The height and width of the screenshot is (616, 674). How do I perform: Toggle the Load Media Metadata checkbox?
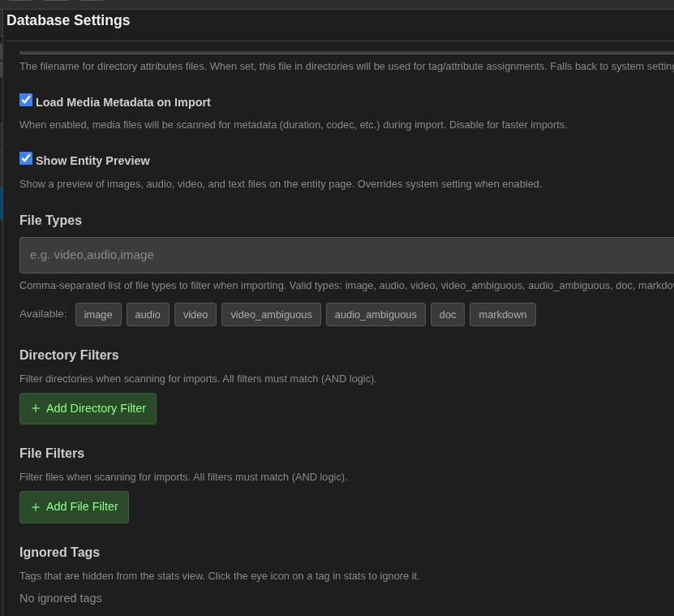point(26,99)
